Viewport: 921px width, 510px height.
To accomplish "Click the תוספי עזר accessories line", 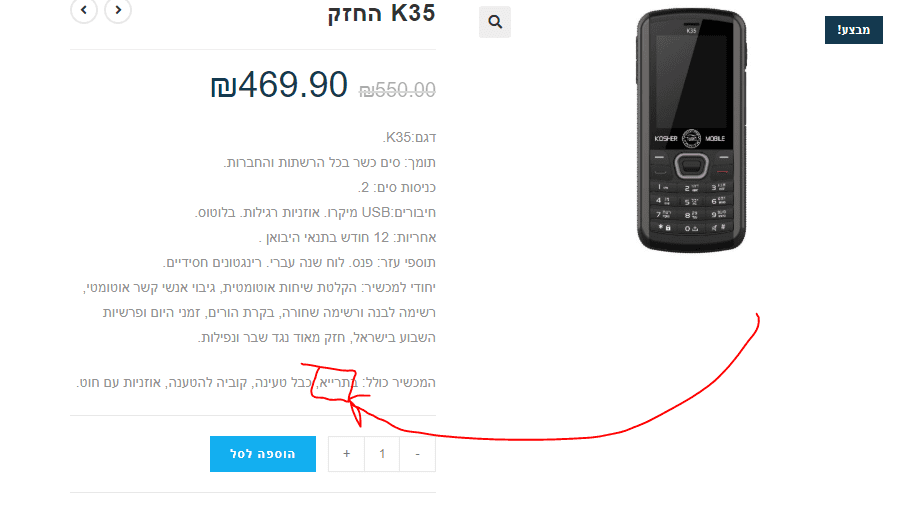I will [x=299, y=262].
